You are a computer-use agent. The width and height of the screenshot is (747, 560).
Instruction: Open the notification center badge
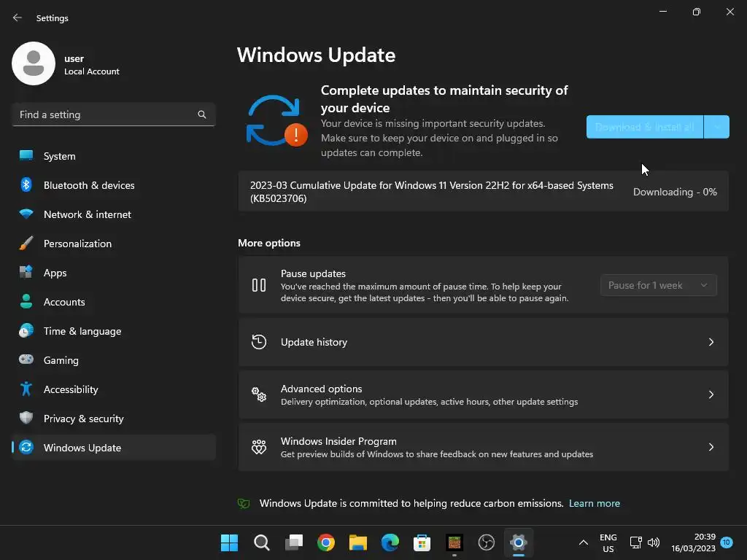726,542
